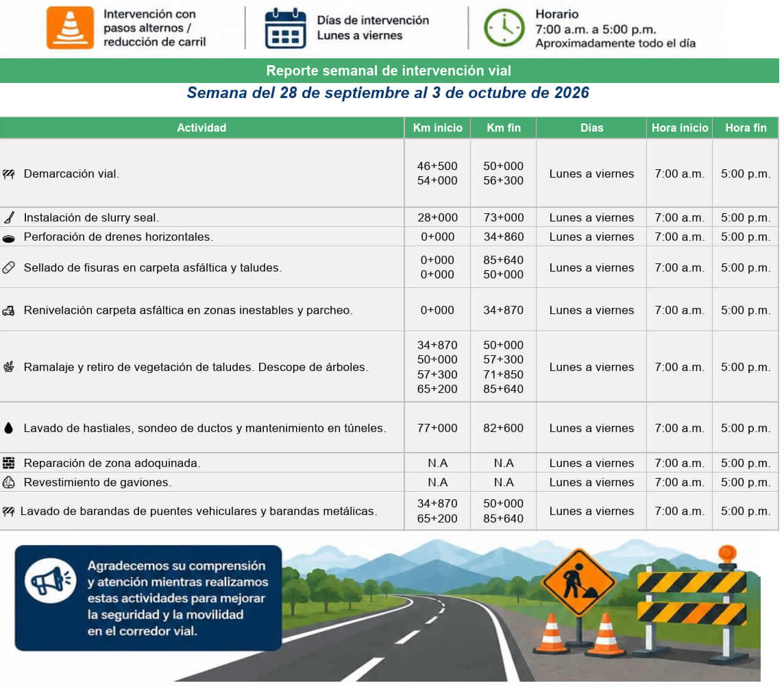Select the Km inicio column header
The height and width of the screenshot is (694, 784).
tap(437, 128)
